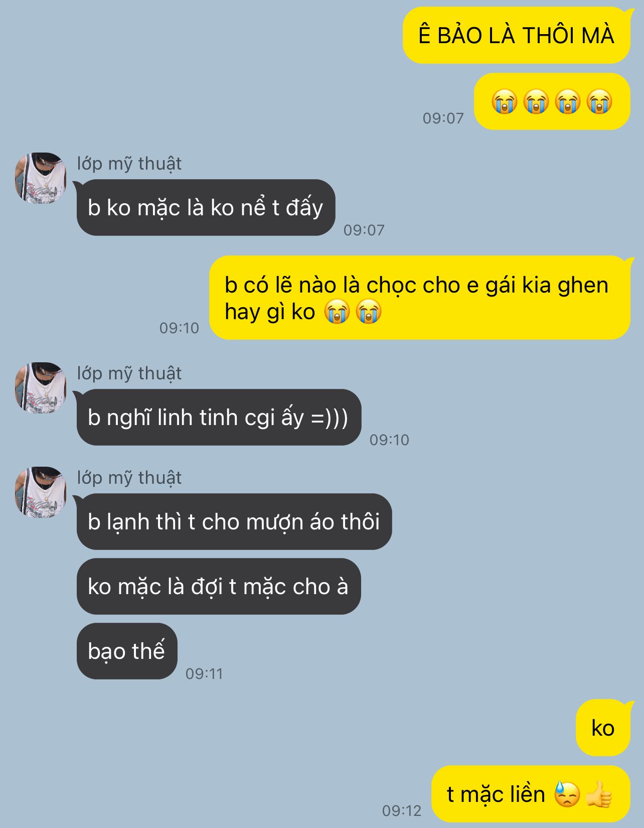
Task: Tap the avatar beside 'b nghĩ linh tinh'
Action: [41, 388]
